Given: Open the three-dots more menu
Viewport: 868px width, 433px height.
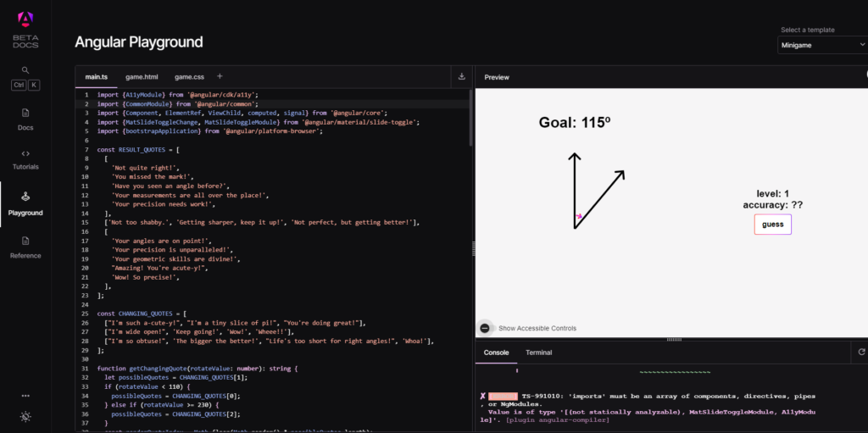Looking at the screenshot, I should [25, 396].
